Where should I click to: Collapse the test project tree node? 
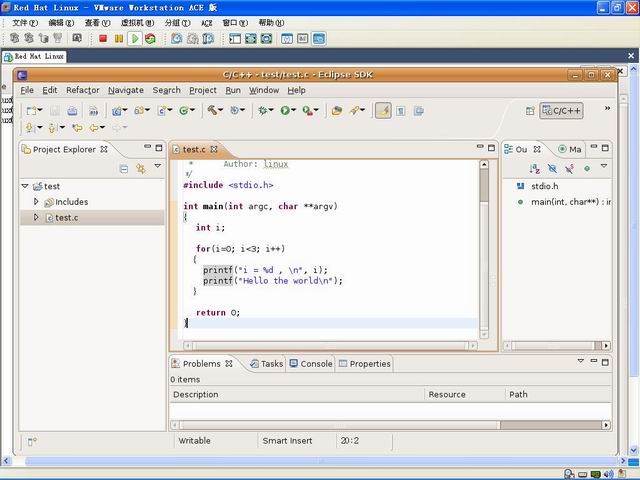[25, 186]
